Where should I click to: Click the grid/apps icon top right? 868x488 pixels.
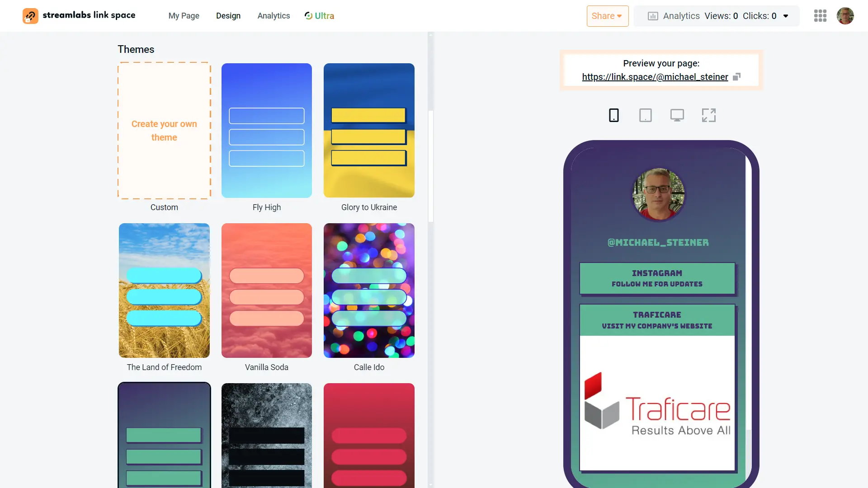(821, 15)
